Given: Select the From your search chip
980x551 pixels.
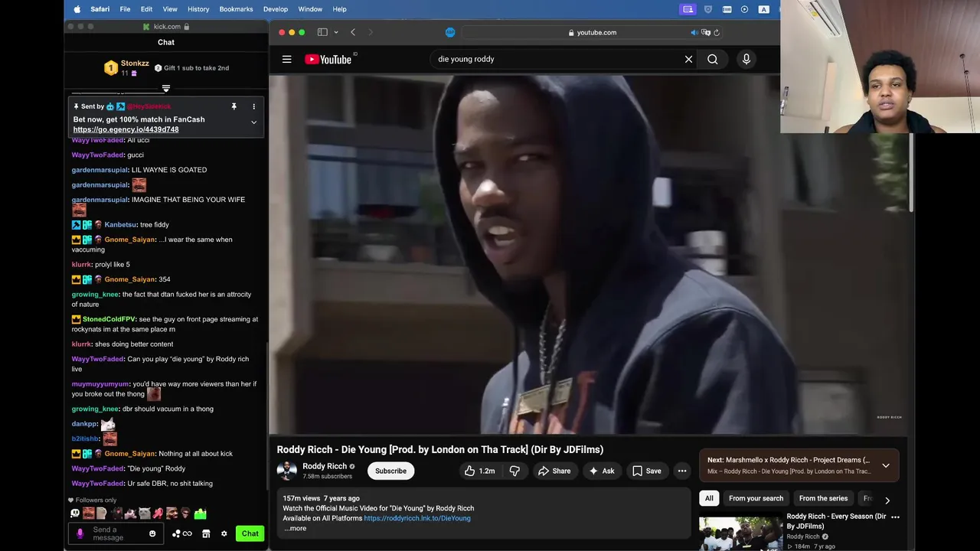Looking at the screenshot, I should (756, 498).
